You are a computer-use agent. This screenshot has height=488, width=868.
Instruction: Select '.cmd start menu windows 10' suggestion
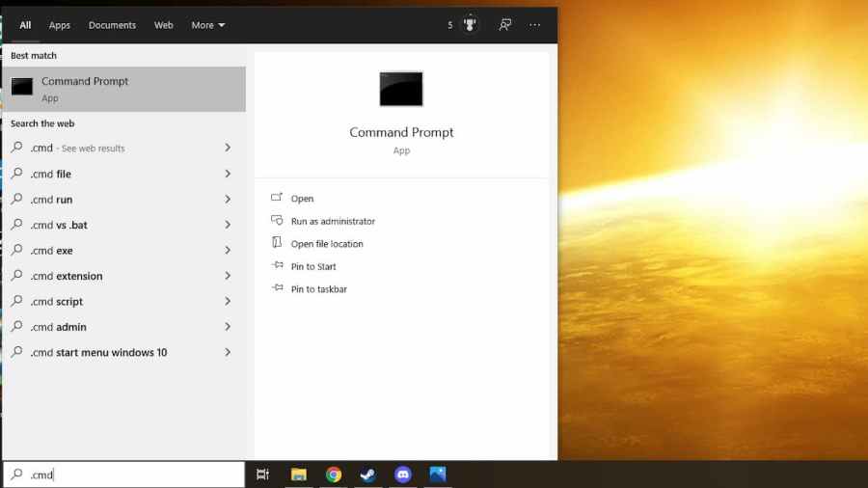[x=123, y=352]
